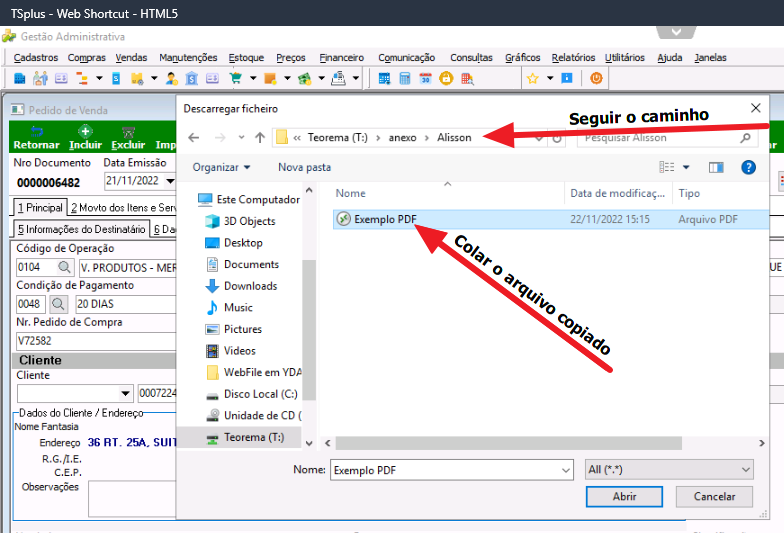The height and width of the screenshot is (533, 784).
Task: Click the Nr. Pedido de Compra field V72582
Action: [x=96, y=341]
